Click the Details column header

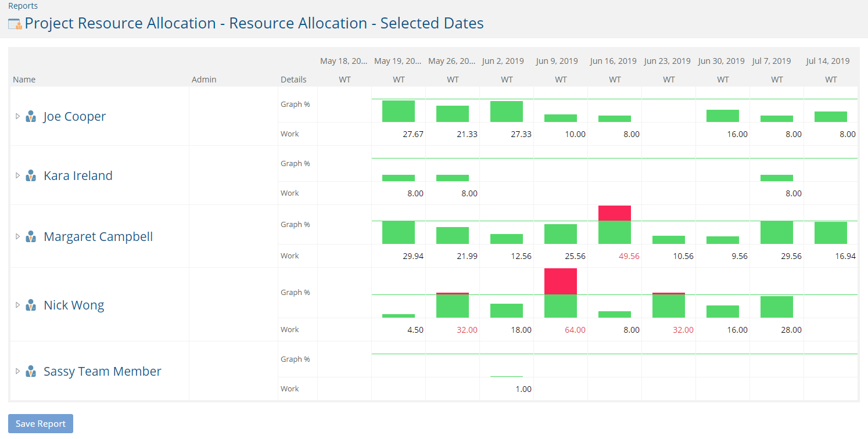[293, 80]
